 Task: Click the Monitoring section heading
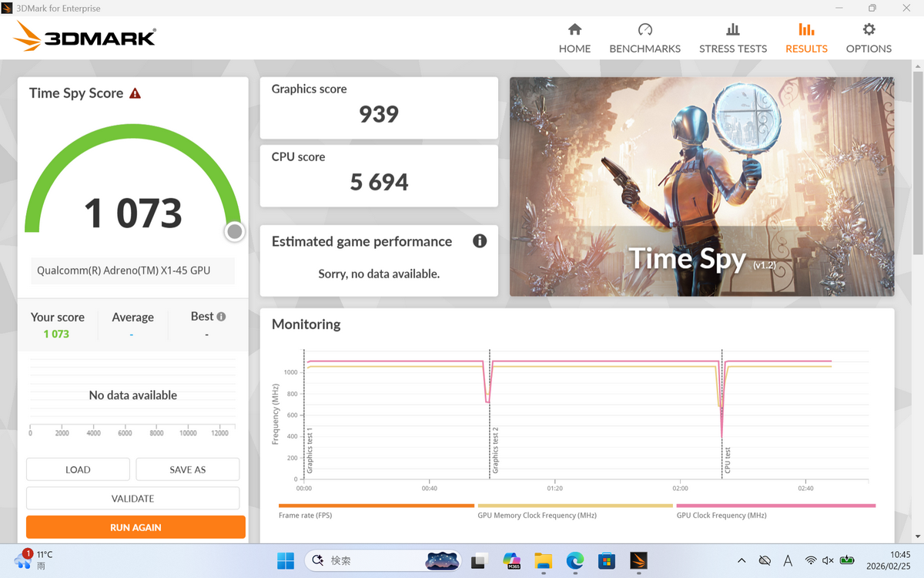(306, 324)
